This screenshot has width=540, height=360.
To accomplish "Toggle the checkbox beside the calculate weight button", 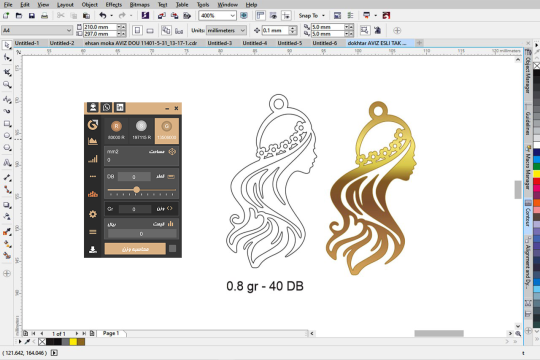I will (x=173, y=249).
